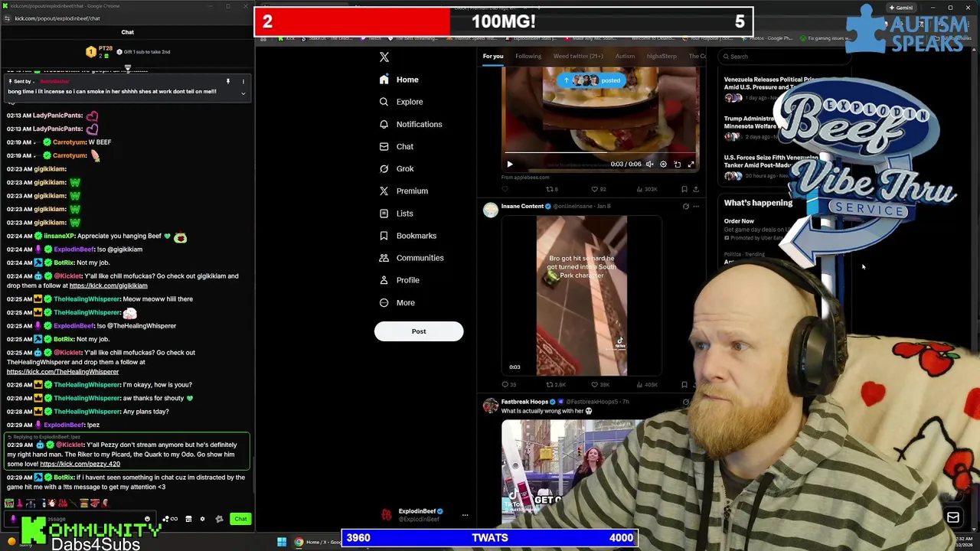Click the X logo in sidebar

pyautogui.click(x=384, y=57)
